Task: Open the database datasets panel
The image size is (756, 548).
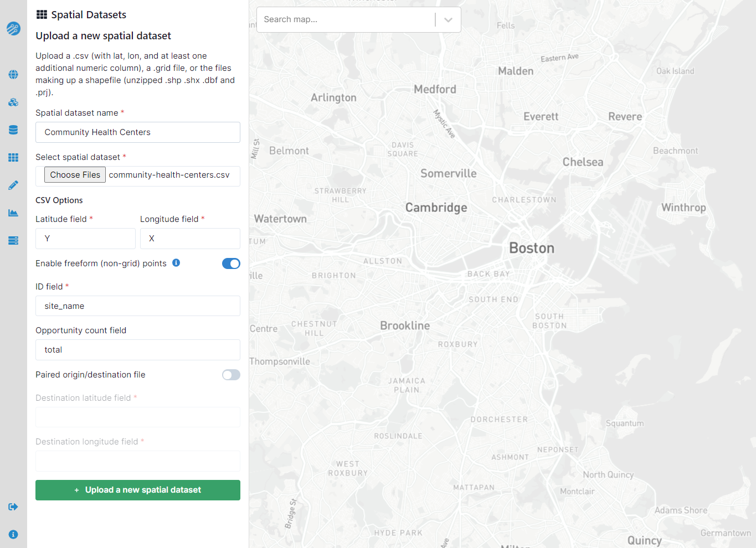Action: coord(13,130)
